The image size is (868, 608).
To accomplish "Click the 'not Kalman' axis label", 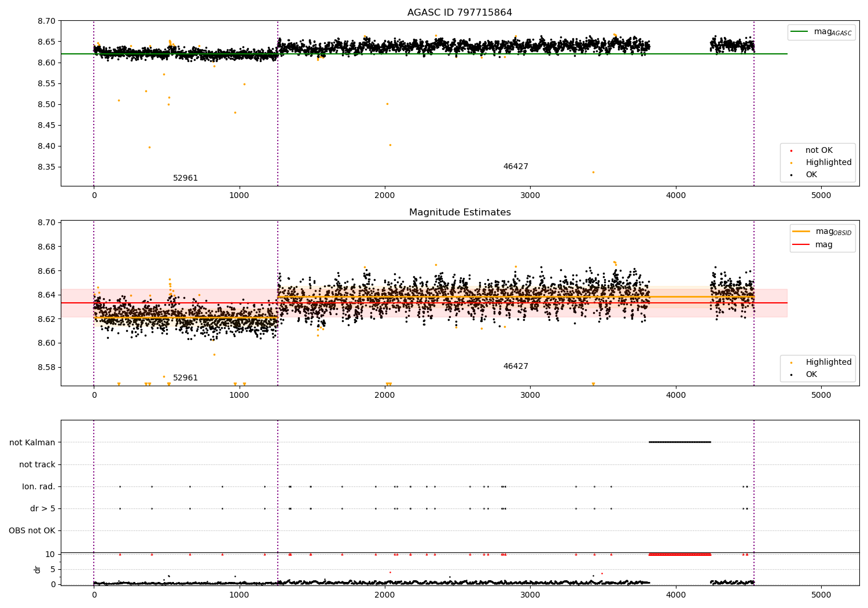I will [32, 443].
